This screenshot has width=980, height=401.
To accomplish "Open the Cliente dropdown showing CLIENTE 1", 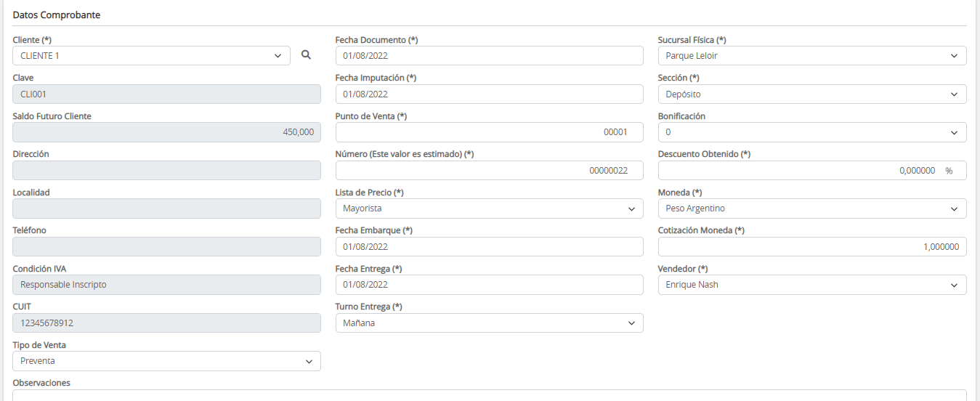I will pyautogui.click(x=151, y=56).
